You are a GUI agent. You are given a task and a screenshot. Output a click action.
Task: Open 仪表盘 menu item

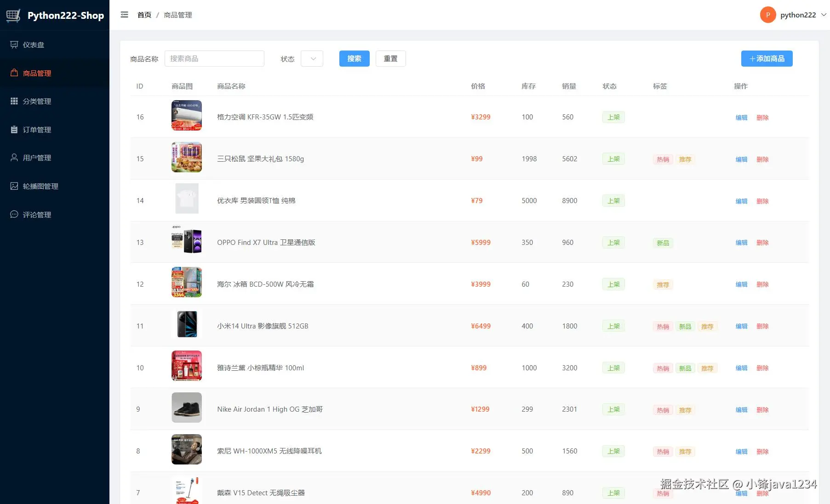coord(55,45)
